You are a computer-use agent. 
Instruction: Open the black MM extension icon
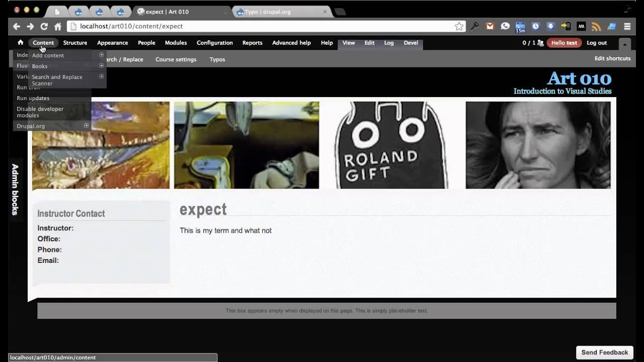click(x=581, y=27)
